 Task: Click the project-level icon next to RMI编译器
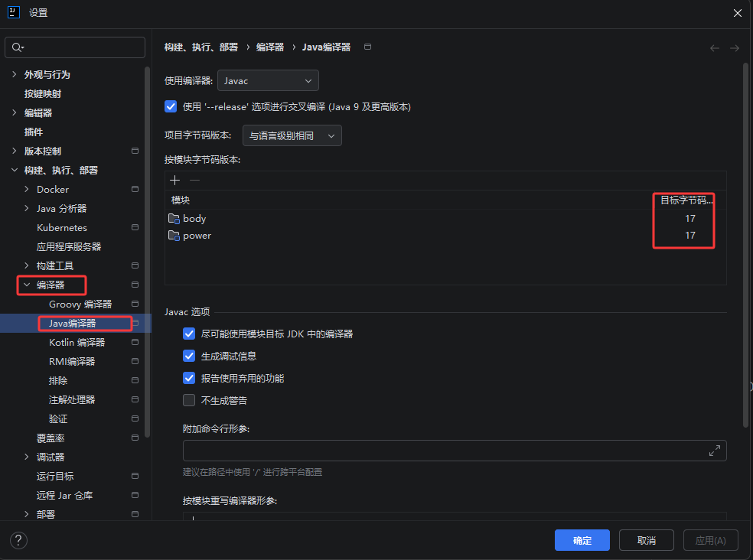pyautogui.click(x=135, y=361)
